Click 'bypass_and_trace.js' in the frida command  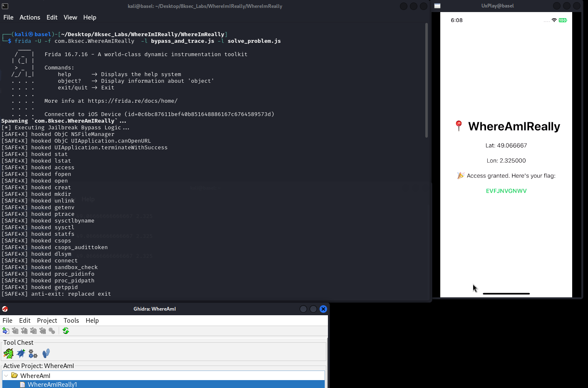183,41
